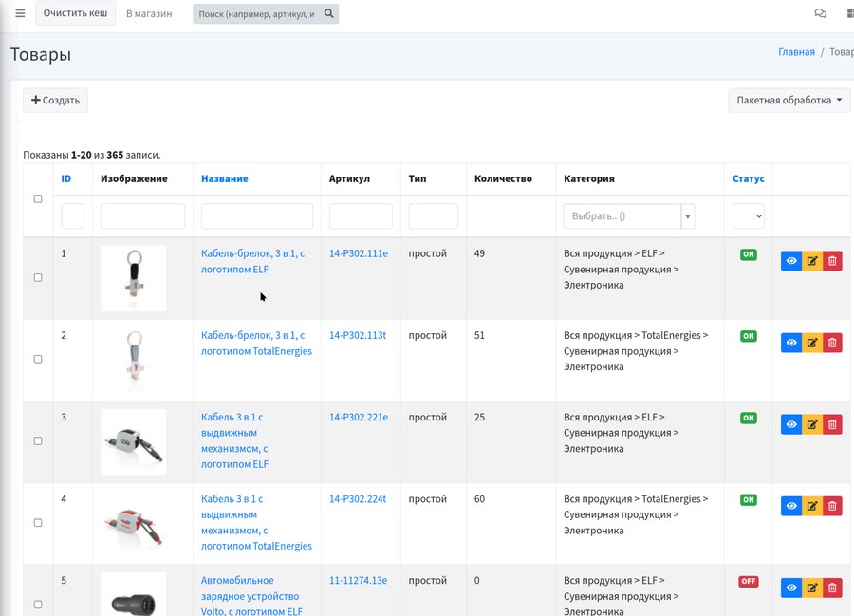Sort table by Название column
The width and height of the screenshot is (854, 616).
(224, 178)
